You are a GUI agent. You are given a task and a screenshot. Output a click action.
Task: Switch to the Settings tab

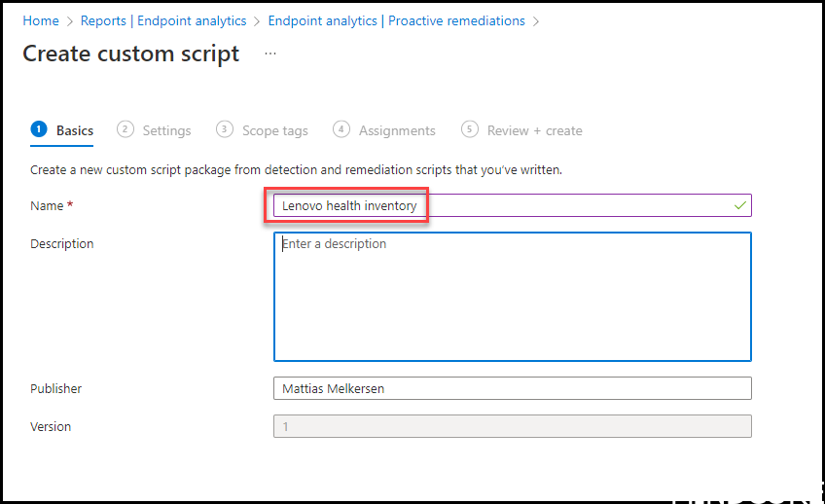(166, 130)
